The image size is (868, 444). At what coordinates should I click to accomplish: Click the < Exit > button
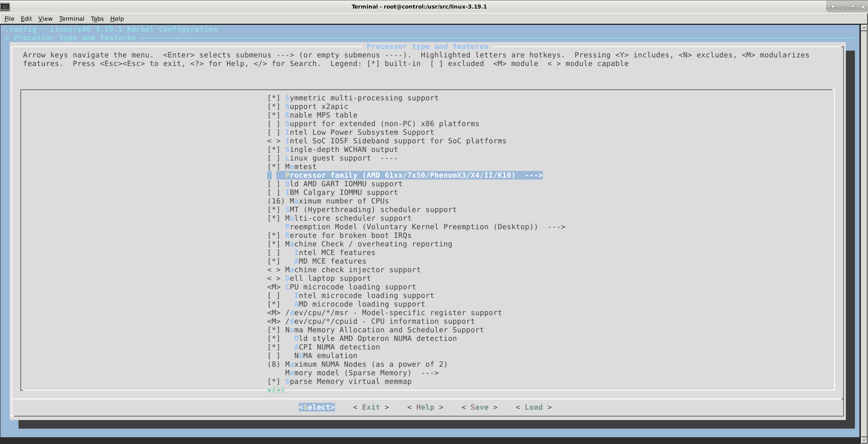coord(371,407)
